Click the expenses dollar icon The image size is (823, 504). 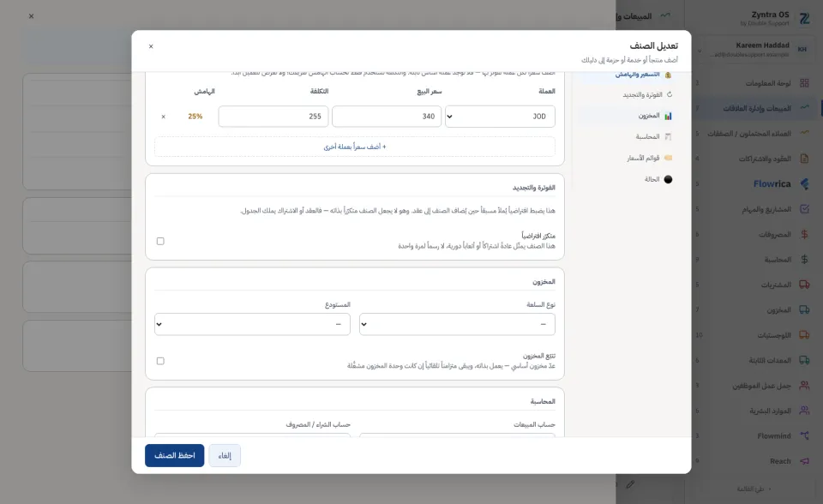click(804, 234)
